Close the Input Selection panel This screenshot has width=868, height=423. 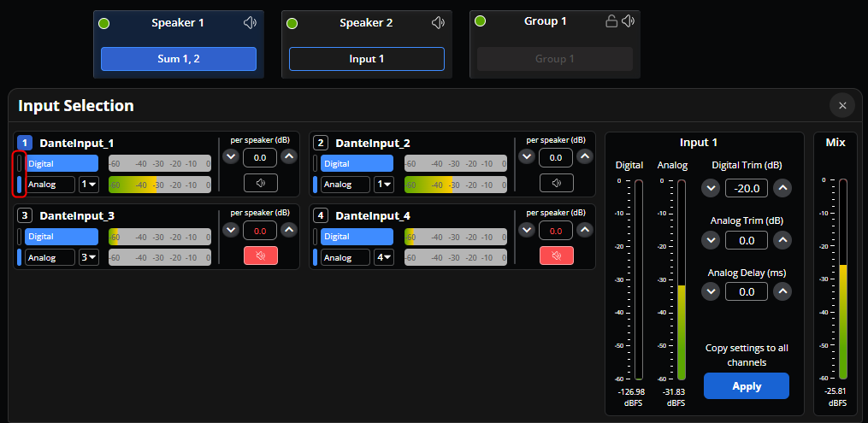pyautogui.click(x=842, y=105)
